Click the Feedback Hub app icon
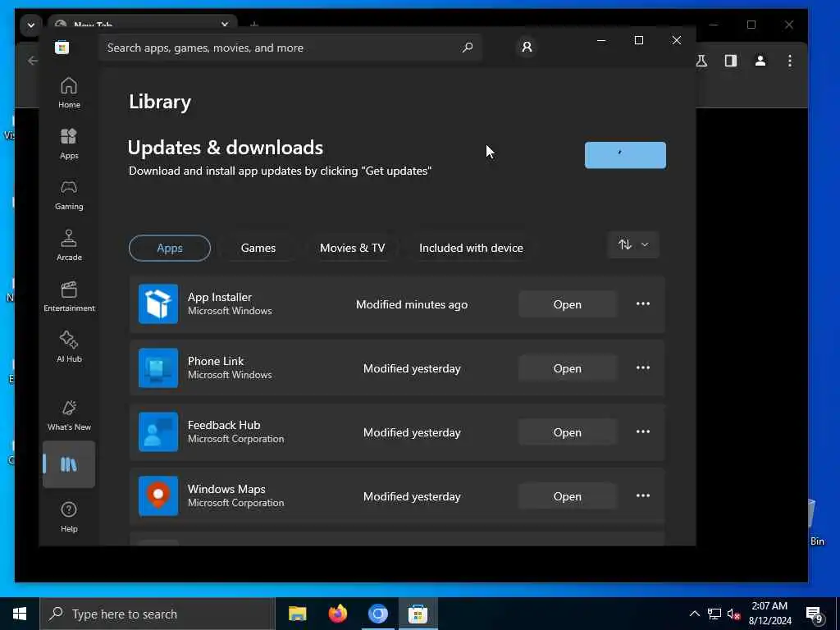Image resolution: width=840 pixels, height=630 pixels. 158,431
